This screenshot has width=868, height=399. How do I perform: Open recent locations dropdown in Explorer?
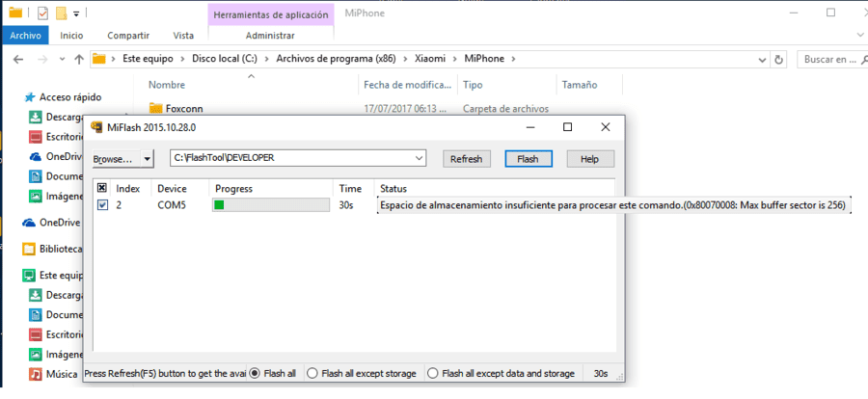tap(62, 59)
